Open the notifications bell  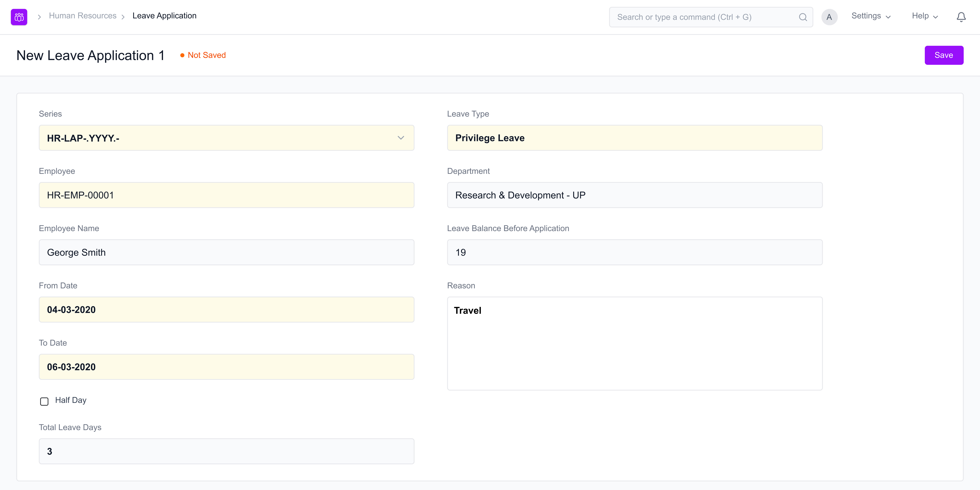(x=961, y=17)
